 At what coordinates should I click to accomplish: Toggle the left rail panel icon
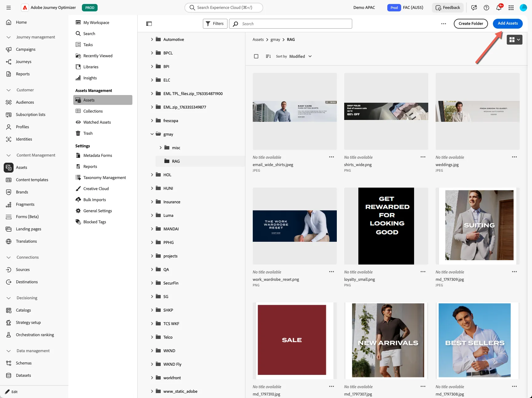click(x=149, y=24)
